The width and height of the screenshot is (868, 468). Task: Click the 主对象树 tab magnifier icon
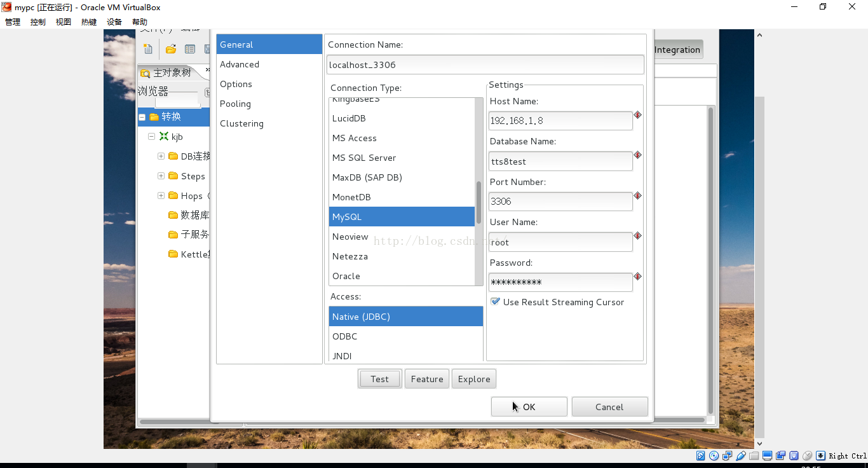pyautogui.click(x=146, y=73)
